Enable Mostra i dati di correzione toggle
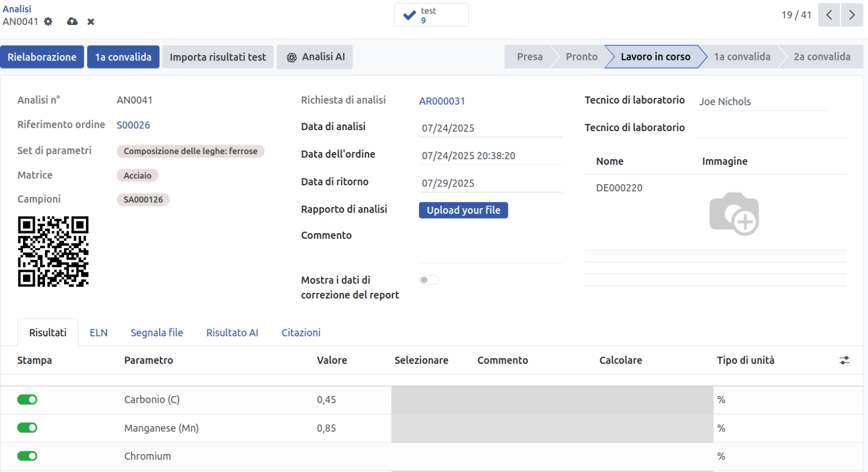This screenshot has height=472, width=868. click(x=428, y=280)
